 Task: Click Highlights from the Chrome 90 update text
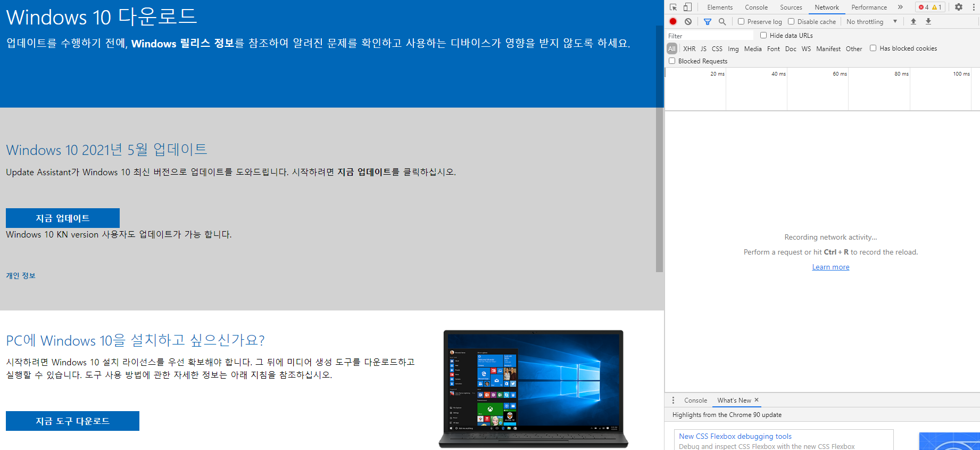pyautogui.click(x=727, y=415)
